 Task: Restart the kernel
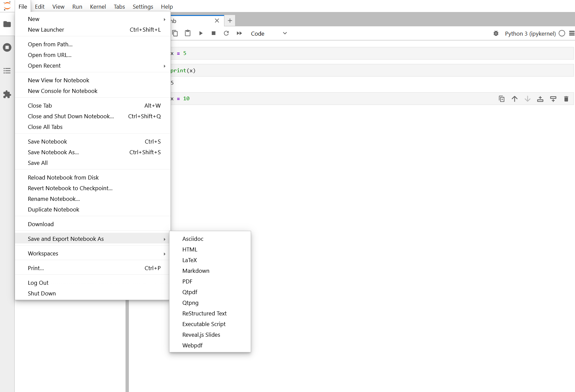[226, 33]
